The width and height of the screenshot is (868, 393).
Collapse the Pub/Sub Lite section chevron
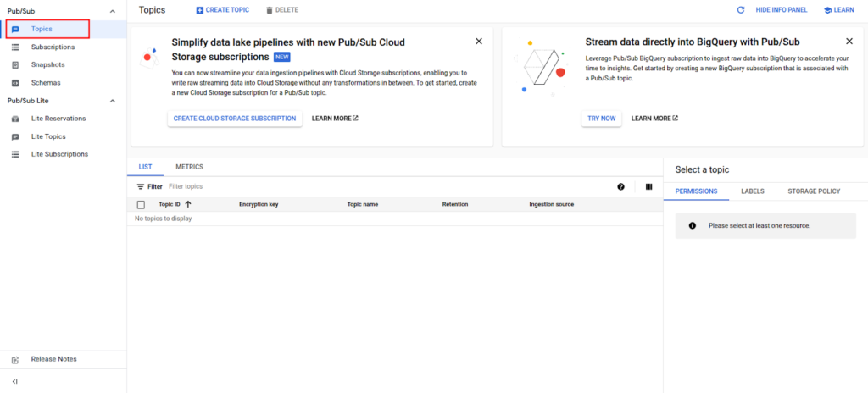[x=113, y=101]
